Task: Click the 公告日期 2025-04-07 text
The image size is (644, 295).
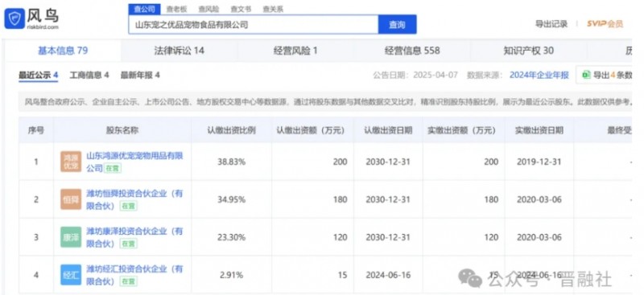Action: coord(415,75)
